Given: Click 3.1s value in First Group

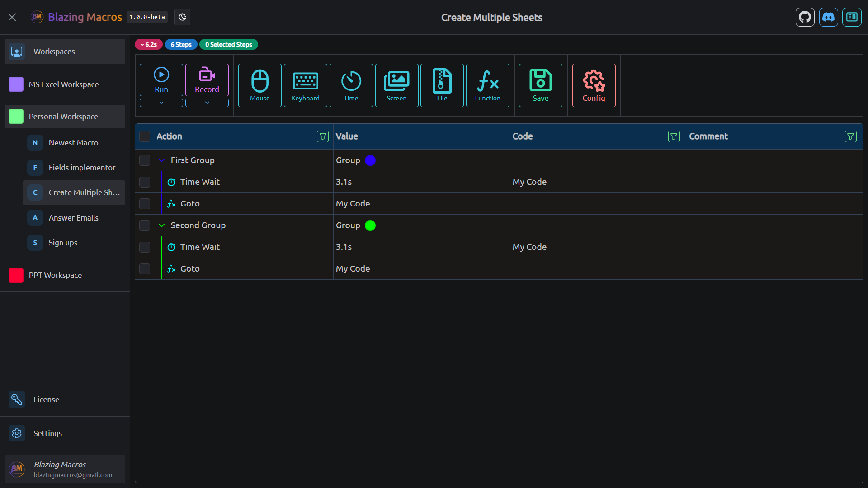Looking at the screenshot, I should click(x=344, y=182).
